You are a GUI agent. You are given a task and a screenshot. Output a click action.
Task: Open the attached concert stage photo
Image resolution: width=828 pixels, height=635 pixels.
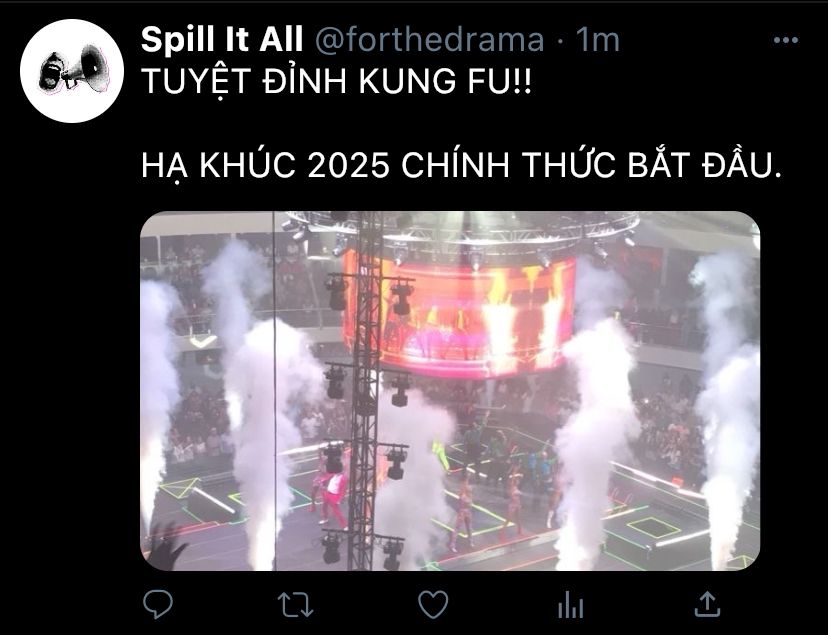click(450, 391)
